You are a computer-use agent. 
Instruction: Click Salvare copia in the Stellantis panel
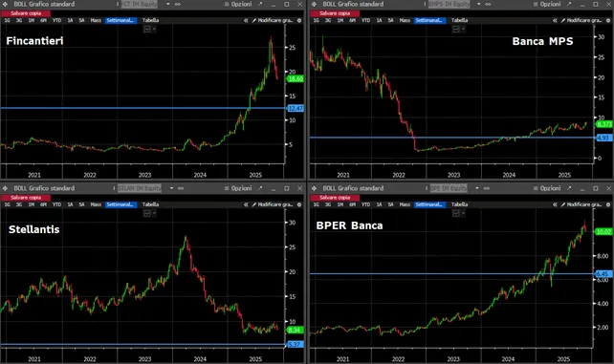pos(26,198)
